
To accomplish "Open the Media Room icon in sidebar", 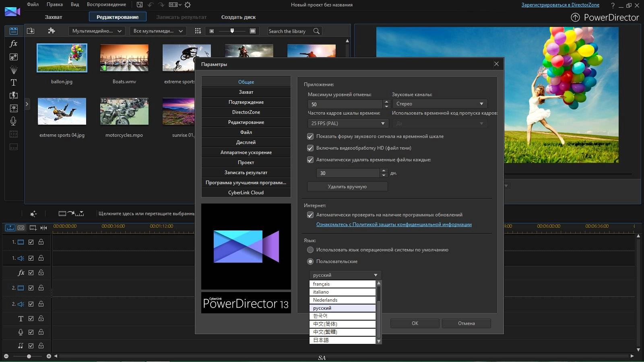I will tap(14, 31).
